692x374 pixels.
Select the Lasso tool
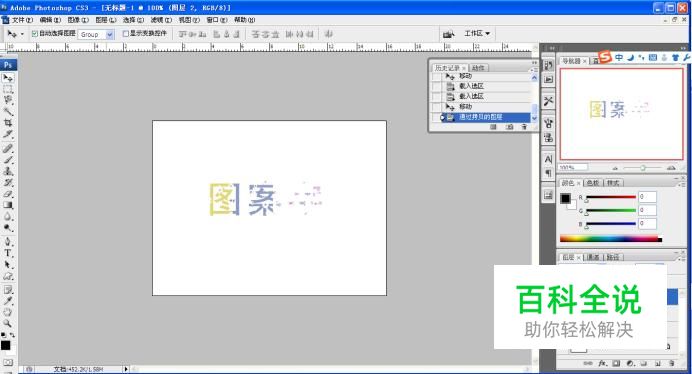[8, 100]
